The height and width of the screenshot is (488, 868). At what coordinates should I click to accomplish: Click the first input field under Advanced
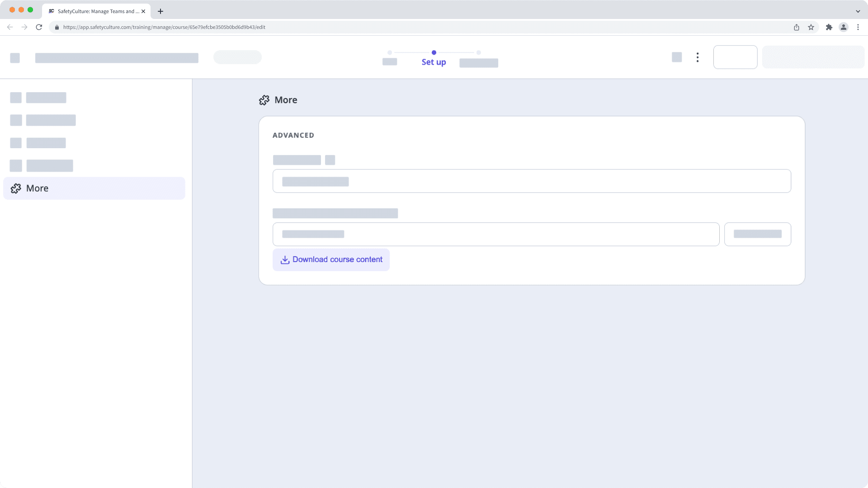pyautogui.click(x=532, y=181)
